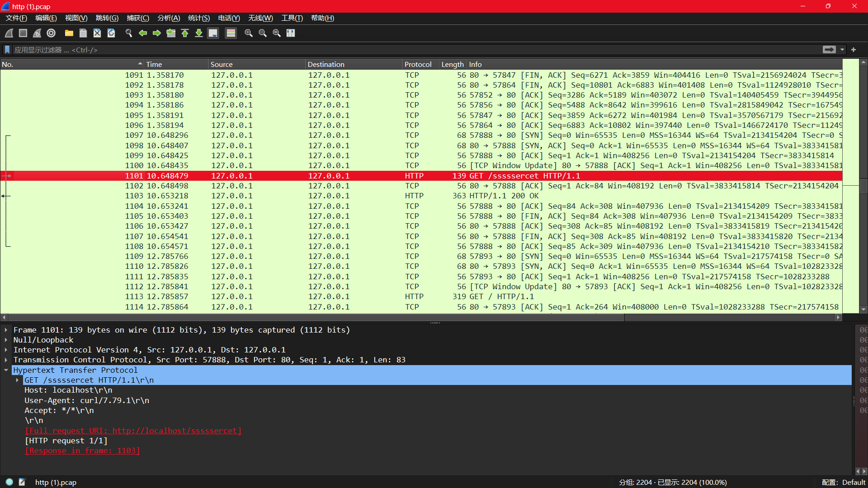
Task: Zoom in on the packet text
Action: [x=249, y=33]
